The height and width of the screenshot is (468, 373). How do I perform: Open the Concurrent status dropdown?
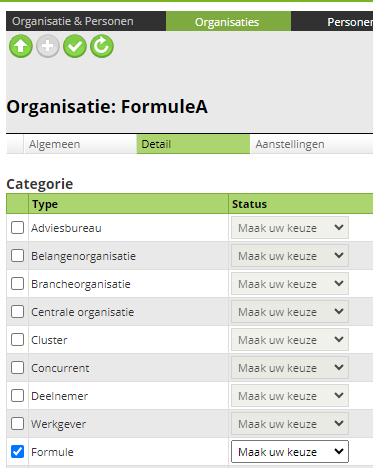coord(290,368)
